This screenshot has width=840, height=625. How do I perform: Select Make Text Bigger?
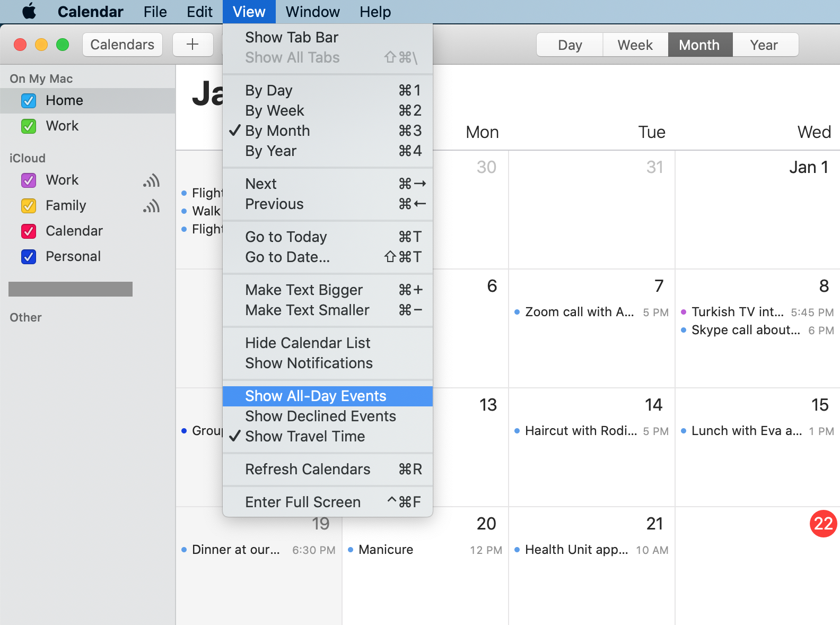328,290
